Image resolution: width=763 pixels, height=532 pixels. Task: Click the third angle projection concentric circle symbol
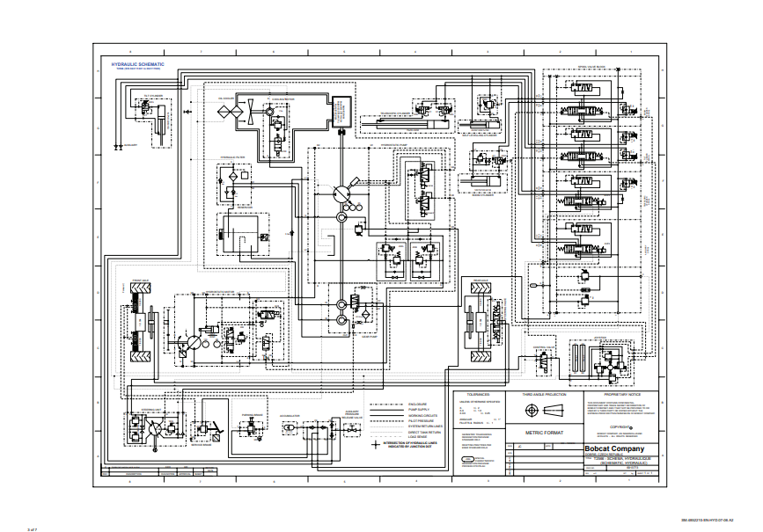[532, 411]
